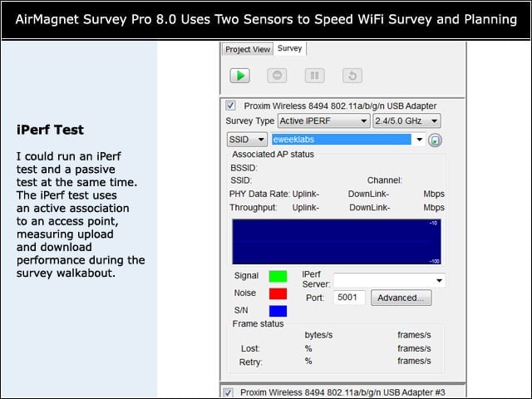Click the red Noise color swatch
This screenshot has height=399, width=532.
[278, 293]
